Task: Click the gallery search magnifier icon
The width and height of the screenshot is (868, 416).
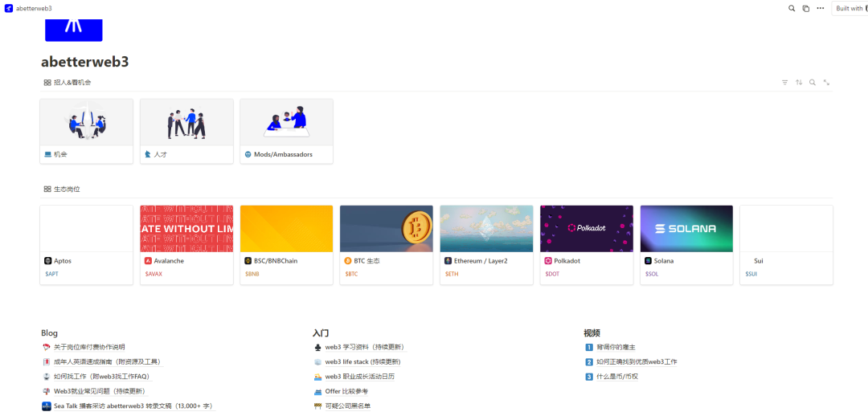Action: tap(812, 83)
